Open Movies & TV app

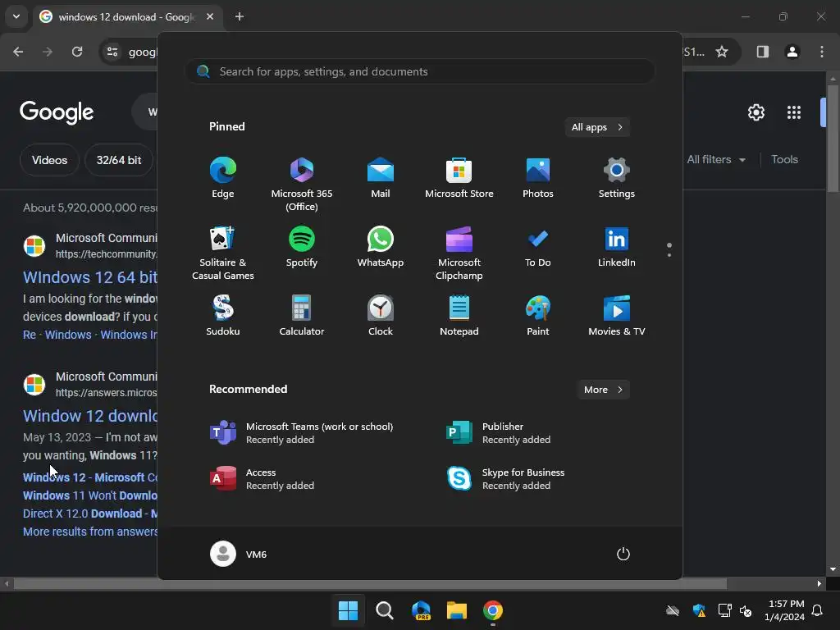point(617,316)
